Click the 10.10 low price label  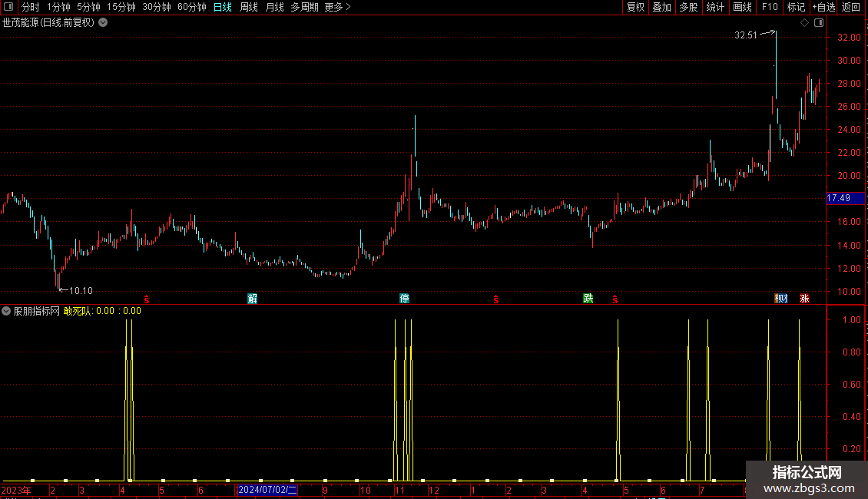coord(81,291)
